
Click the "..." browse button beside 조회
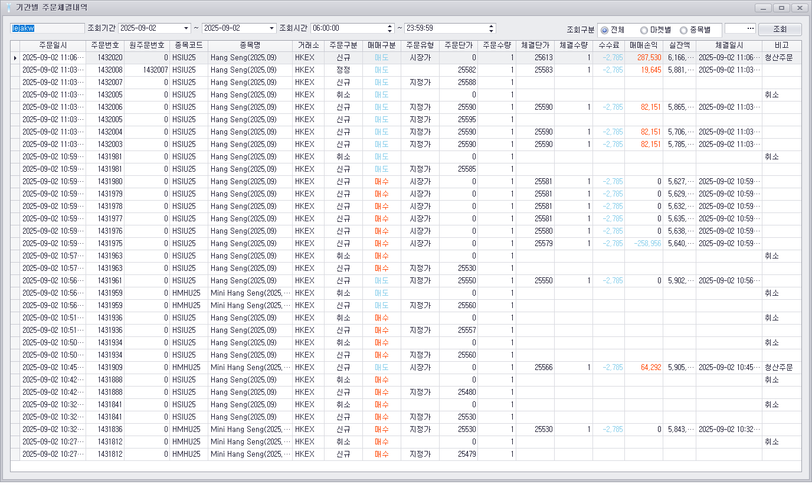click(751, 28)
